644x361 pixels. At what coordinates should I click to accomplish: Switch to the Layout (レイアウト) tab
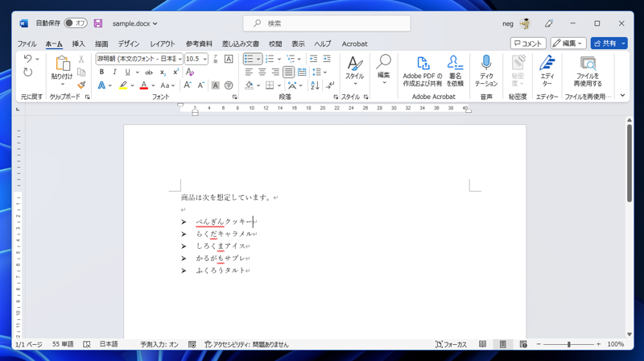[x=163, y=44]
